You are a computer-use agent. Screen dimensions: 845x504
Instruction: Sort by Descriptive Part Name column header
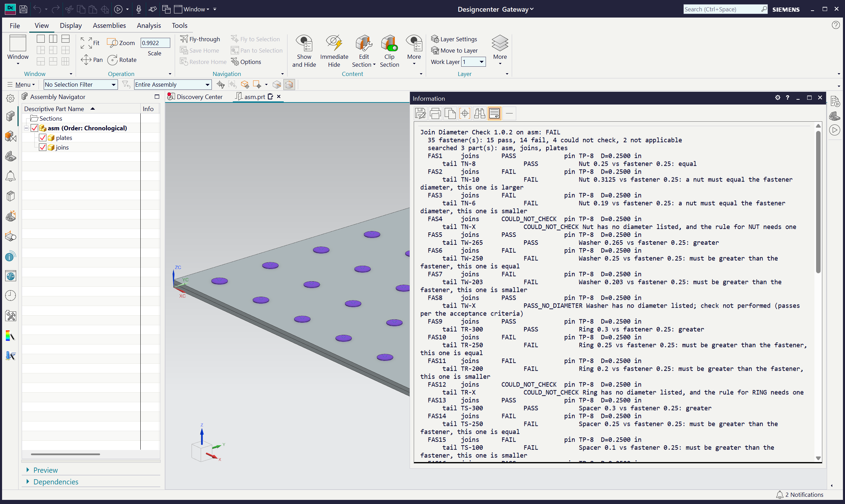[82, 109]
